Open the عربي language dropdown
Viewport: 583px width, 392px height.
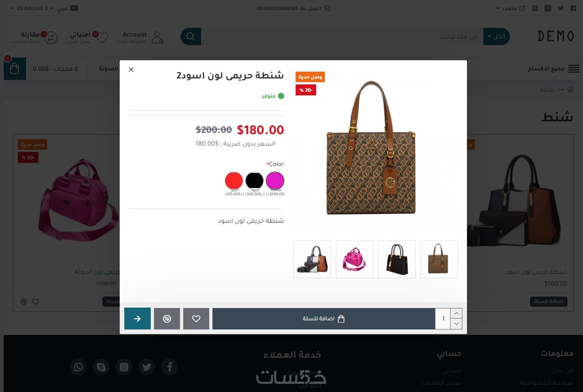click(67, 8)
